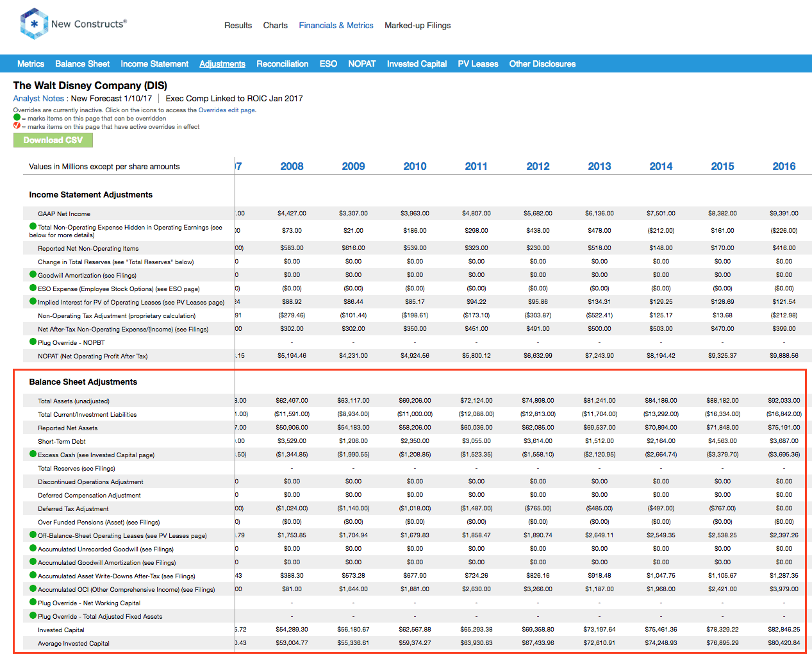
Task: Click green override dot for Goodwill Amortization
Action: pyautogui.click(x=33, y=274)
